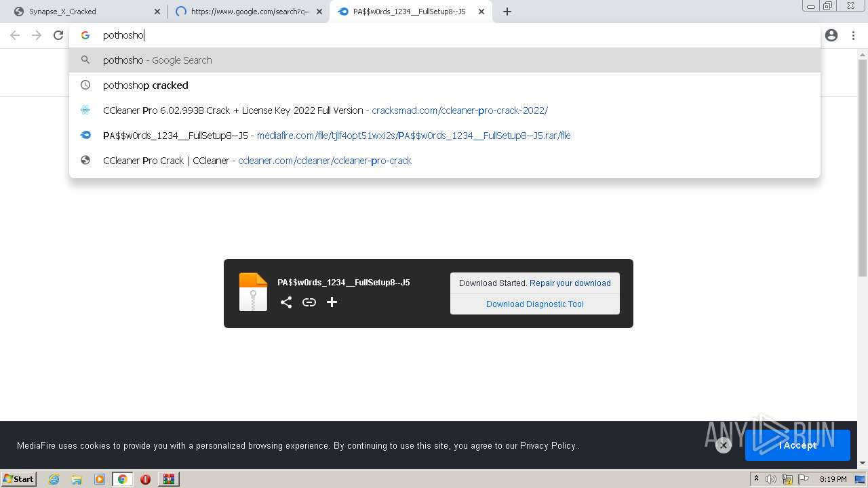Select the Chrome taskbar icon
The width and height of the screenshot is (868, 488).
(122, 479)
